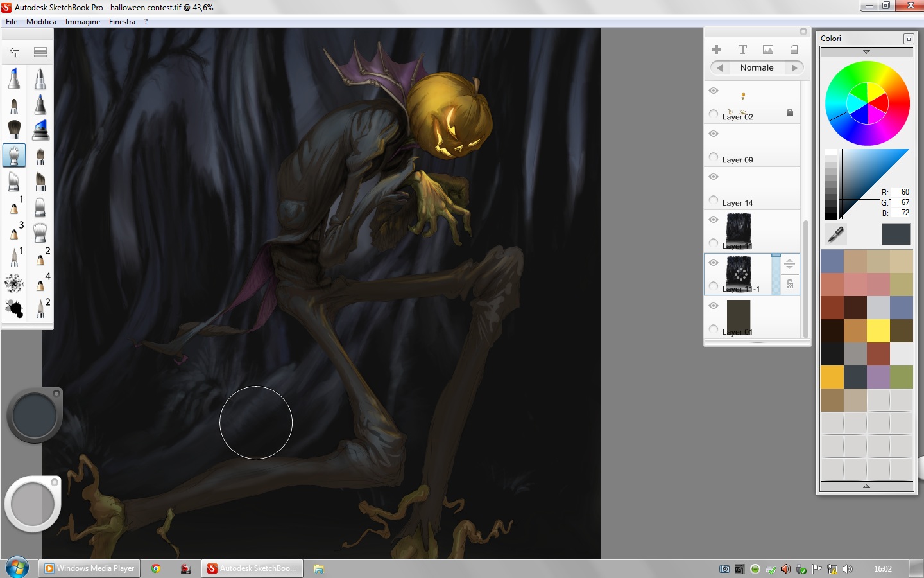Add an image layer in the layer panel

click(x=768, y=49)
